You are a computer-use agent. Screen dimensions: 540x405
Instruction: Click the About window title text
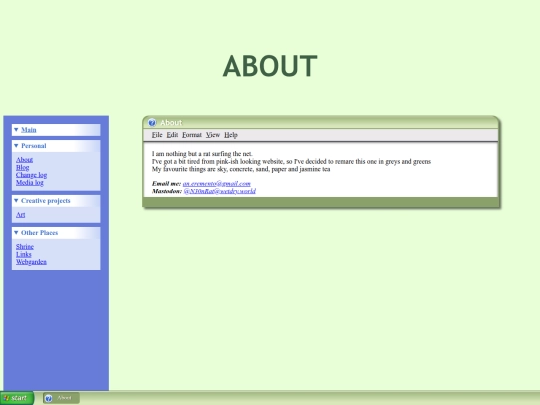pos(171,123)
